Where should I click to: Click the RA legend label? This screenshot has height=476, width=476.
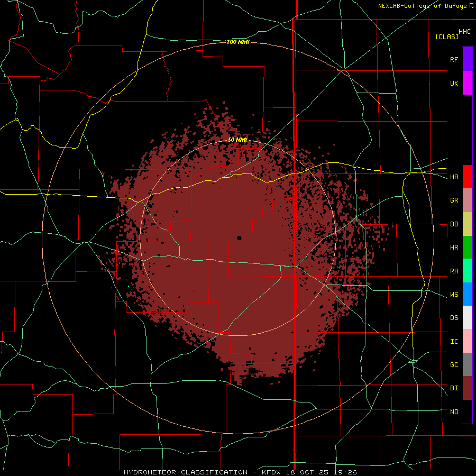(x=454, y=271)
